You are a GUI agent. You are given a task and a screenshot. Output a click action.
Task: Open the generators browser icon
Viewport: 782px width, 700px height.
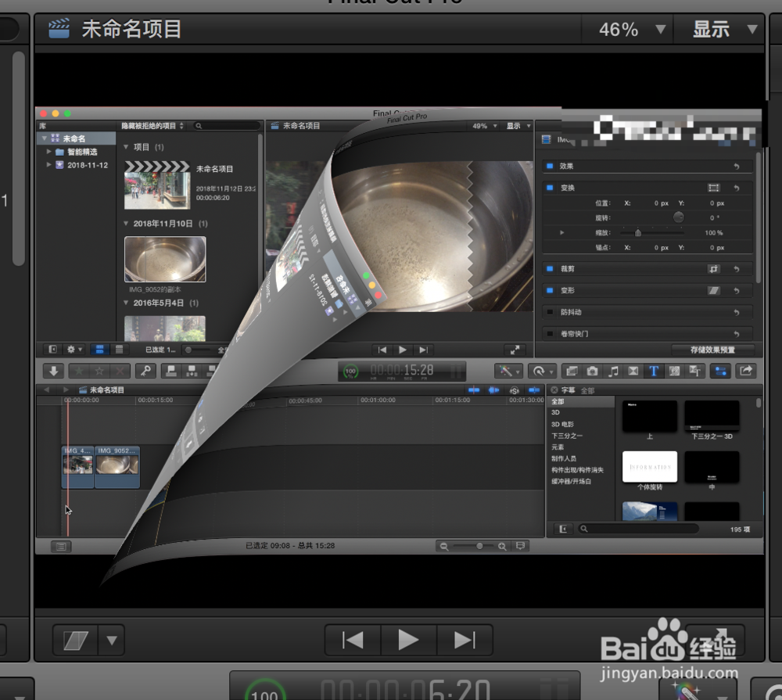tap(674, 372)
